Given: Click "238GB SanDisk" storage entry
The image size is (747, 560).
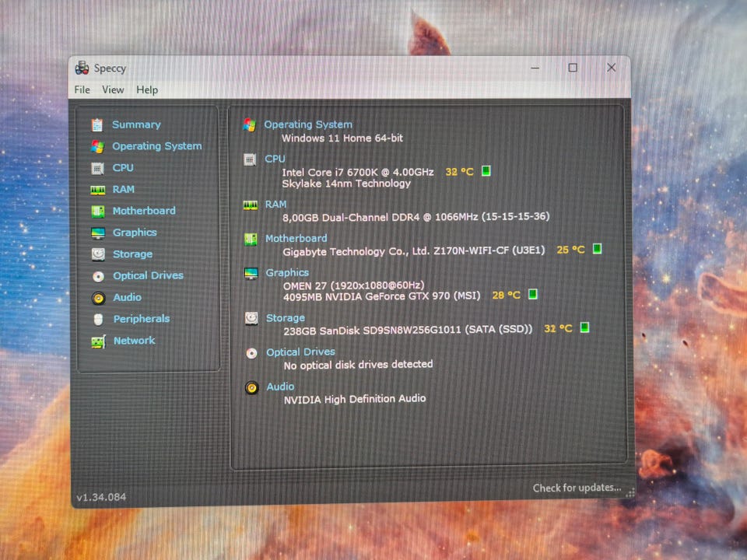Looking at the screenshot, I should pyautogui.click(x=408, y=330).
